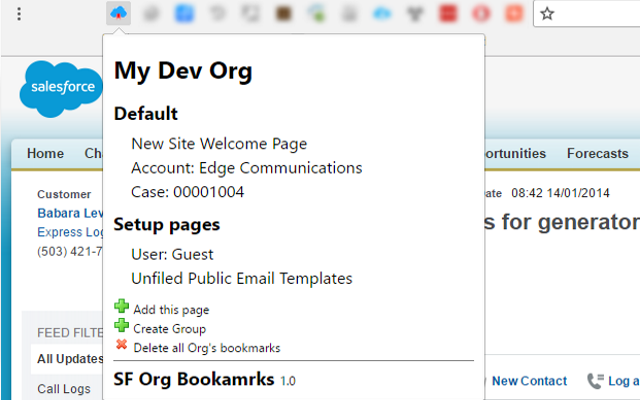Click Delete all Org's bookmarks
Image resolution: width=640 pixels, height=400 pixels.
(x=207, y=348)
